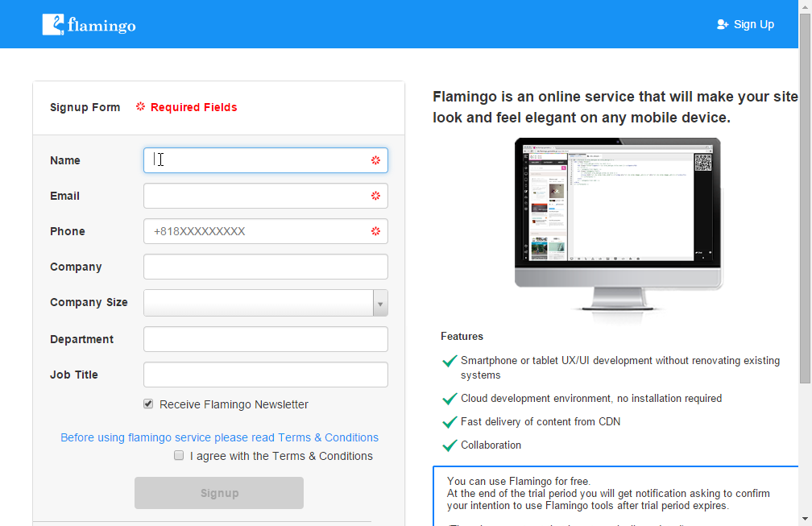812x526 pixels.
Task: Click the scrollbar down arrow
Action: coord(805,519)
